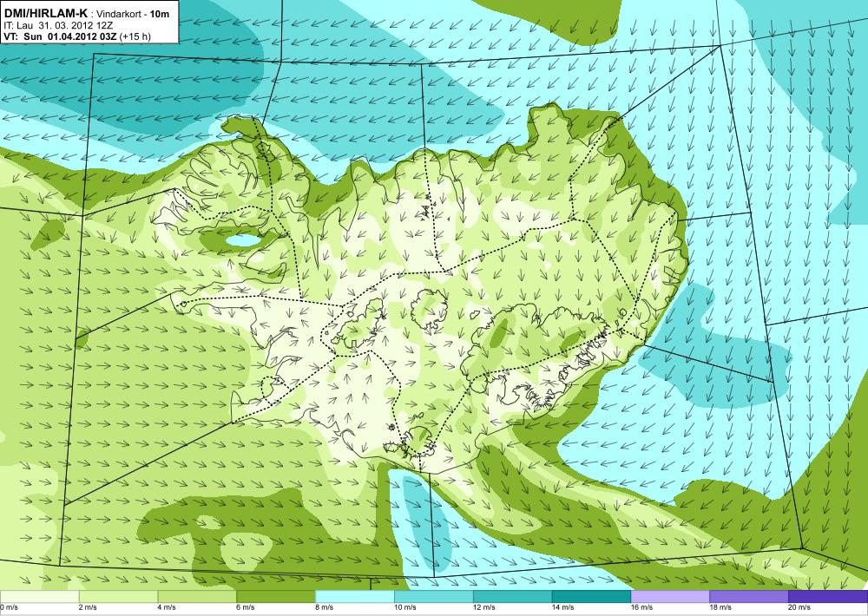
Task: Click the '14 m/s' legend label
Action: point(563,607)
